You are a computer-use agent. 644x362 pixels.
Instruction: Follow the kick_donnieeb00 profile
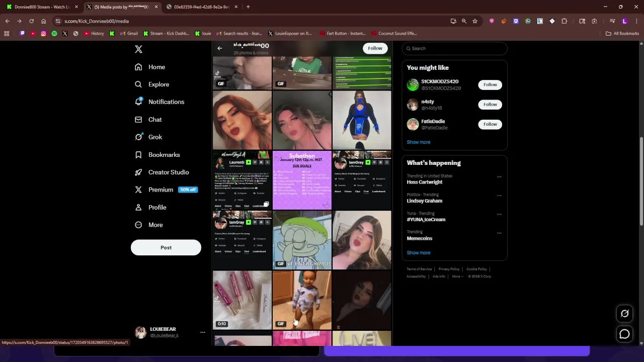point(375,48)
